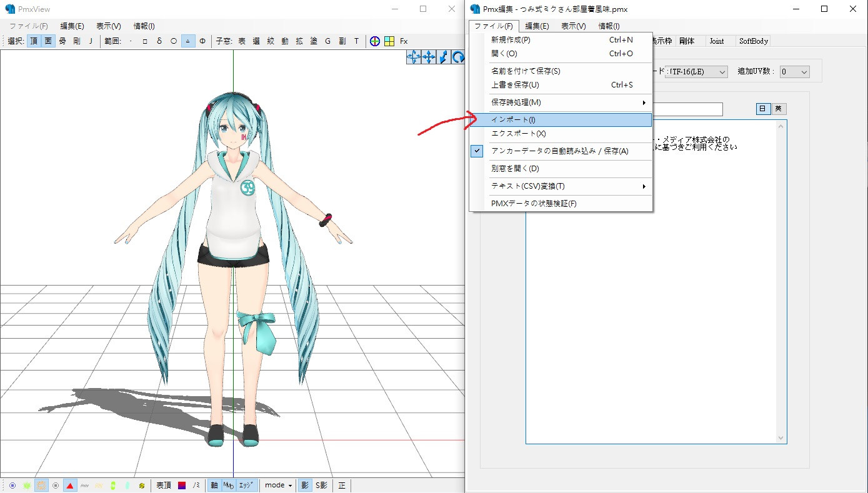Toggle the gray wavy lines display icon
Image resolution: width=868 pixels, height=493 pixels.
point(84,485)
